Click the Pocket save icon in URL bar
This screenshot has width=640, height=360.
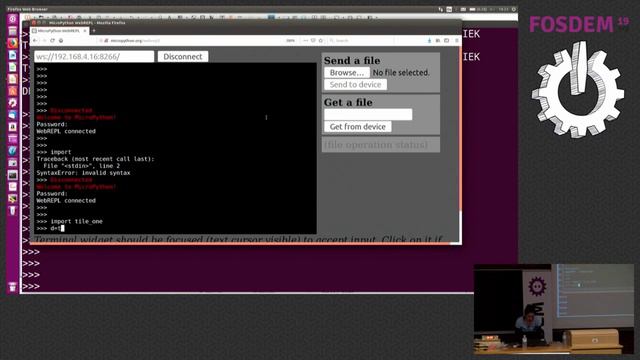click(313, 41)
